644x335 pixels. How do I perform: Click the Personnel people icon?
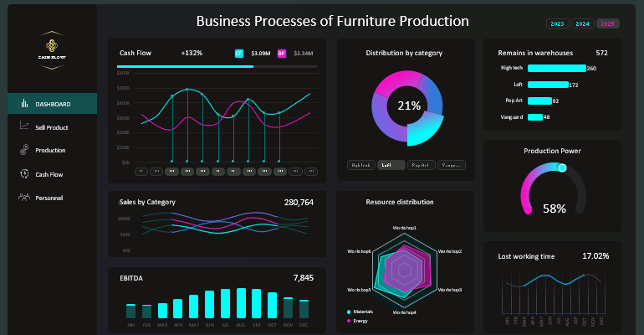(x=23, y=198)
